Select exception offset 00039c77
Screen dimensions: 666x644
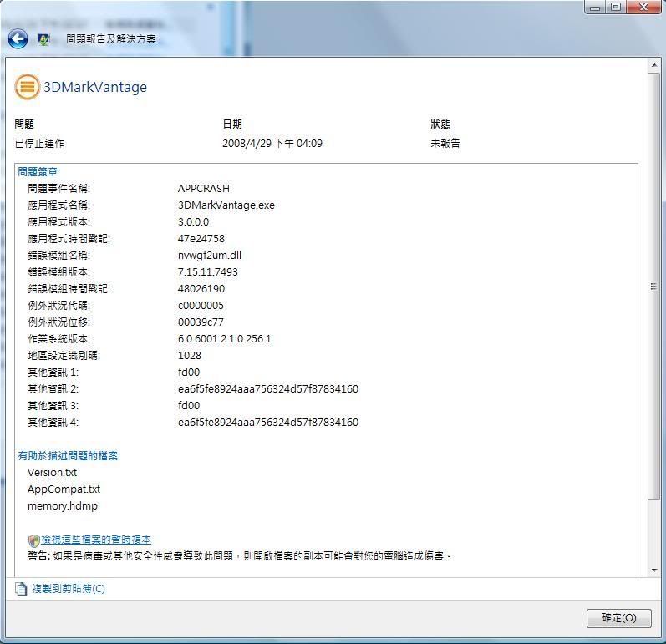(201, 322)
